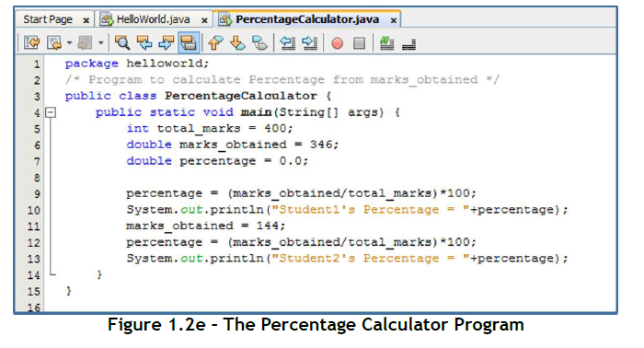The width and height of the screenshot is (644, 348).
Task: Shift line right using toolbar icon
Action: coord(309,42)
